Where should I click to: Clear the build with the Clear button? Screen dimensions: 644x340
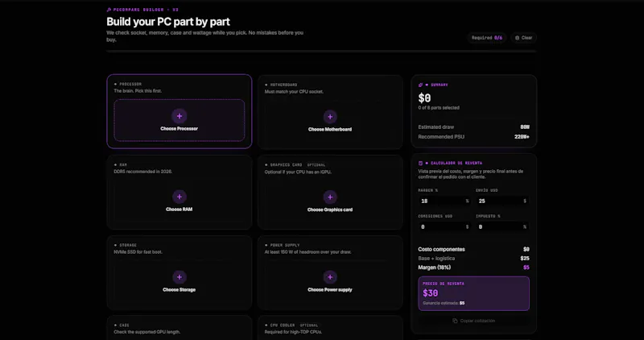coord(524,38)
